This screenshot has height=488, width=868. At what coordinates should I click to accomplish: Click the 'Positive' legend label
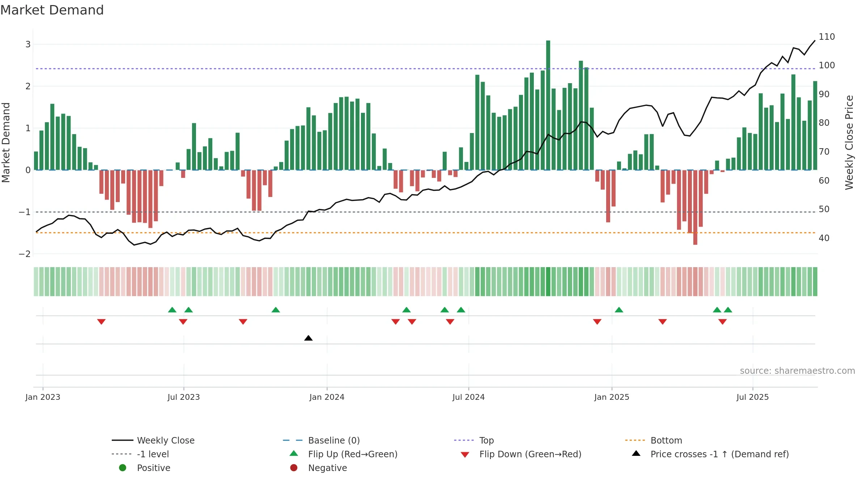coord(153,468)
